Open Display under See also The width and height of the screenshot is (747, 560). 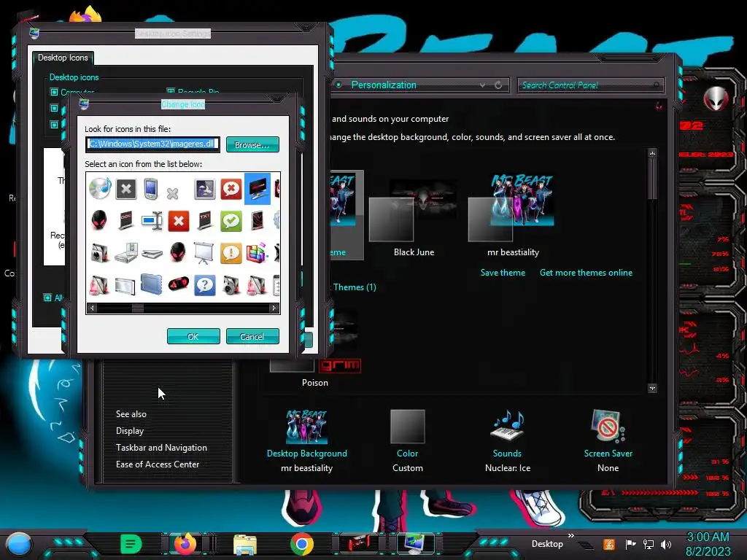click(130, 430)
